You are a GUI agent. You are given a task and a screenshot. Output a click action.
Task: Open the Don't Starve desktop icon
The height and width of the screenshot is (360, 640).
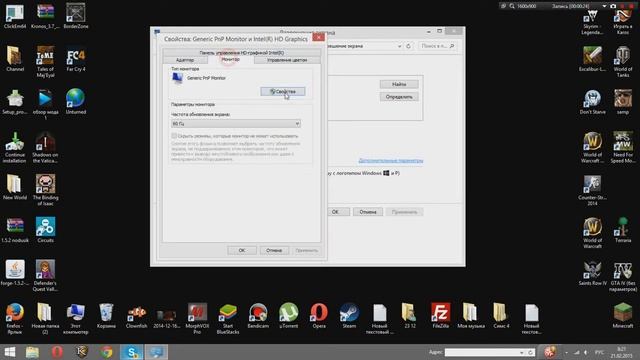592,102
